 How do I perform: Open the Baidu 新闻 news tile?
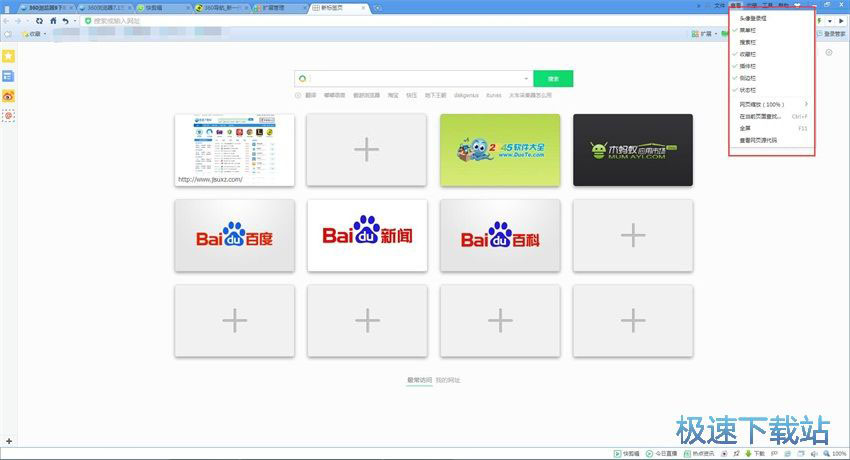point(368,236)
